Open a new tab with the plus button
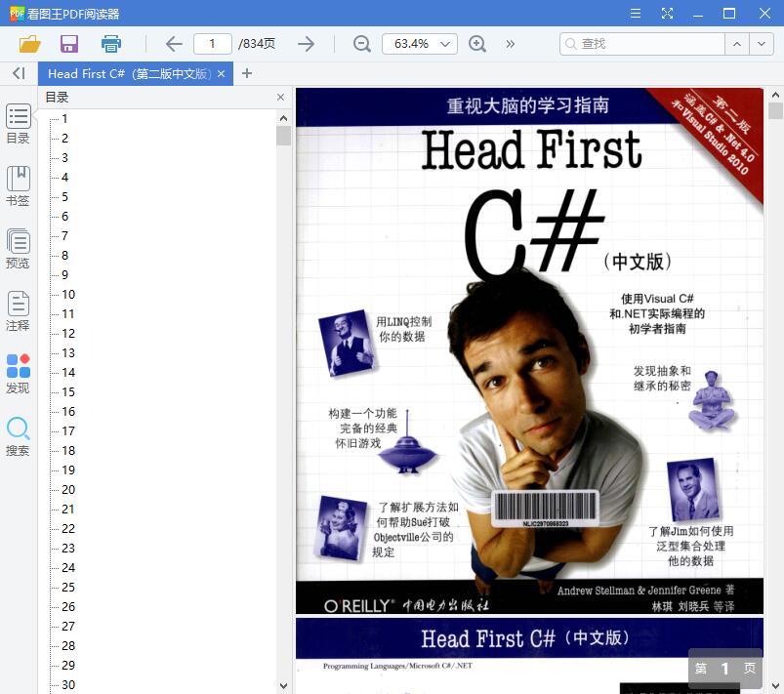Screen dimensions: 784x694 (x=244, y=73)
